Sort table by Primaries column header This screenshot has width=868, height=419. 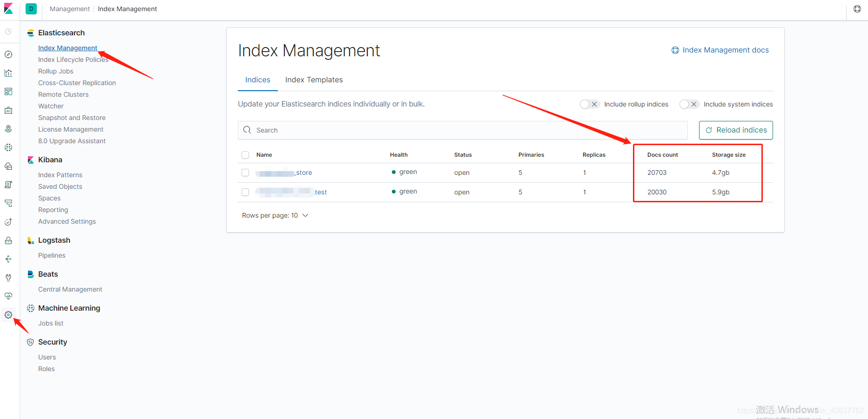[532, 155]
